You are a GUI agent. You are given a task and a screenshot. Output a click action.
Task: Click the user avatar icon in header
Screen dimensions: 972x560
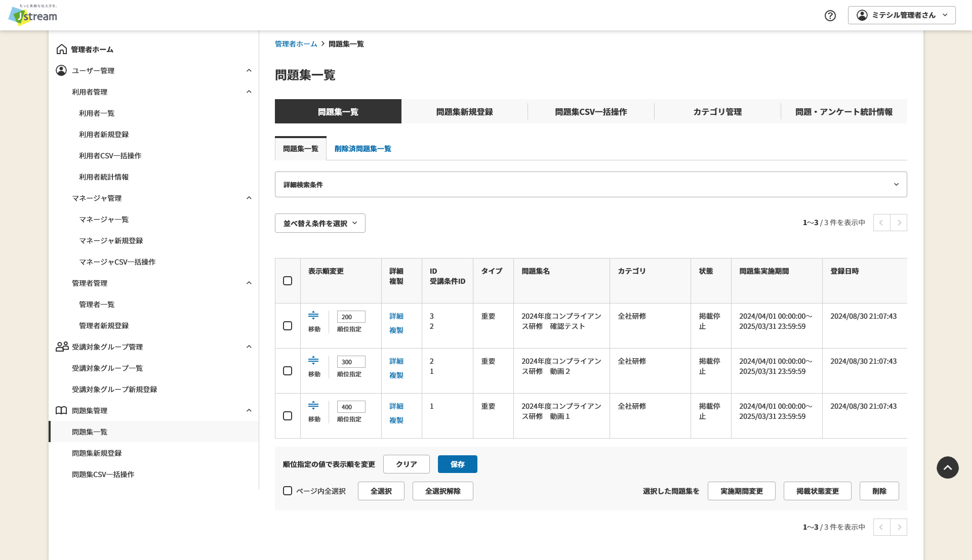click(862, 15)
